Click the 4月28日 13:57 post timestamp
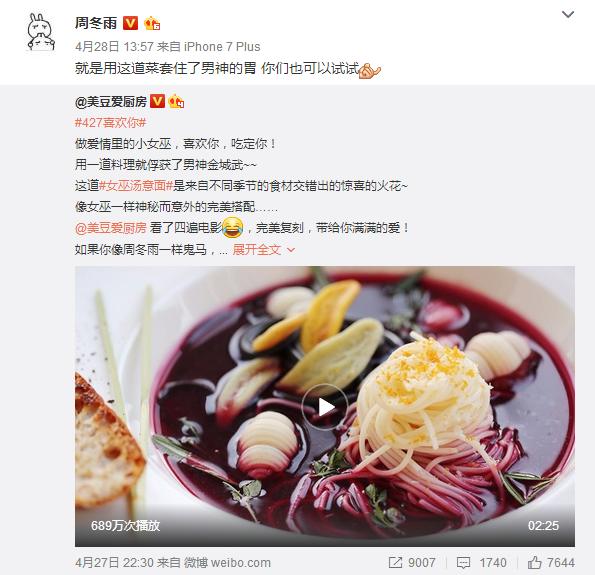 click(x=114, y=47)
